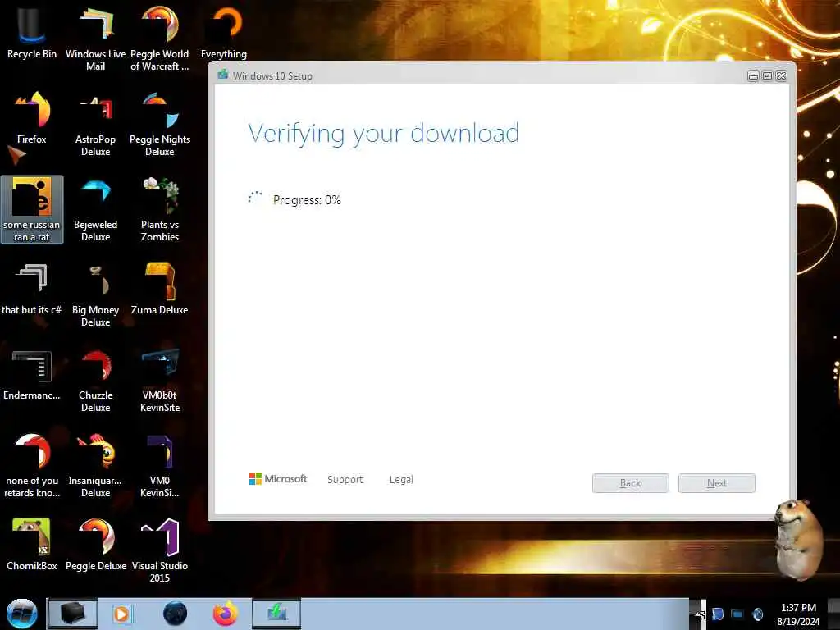Select Peggle World of Warcraft desktop icon
Viewport: 840px width, 630px height.
tap(160, 39)
